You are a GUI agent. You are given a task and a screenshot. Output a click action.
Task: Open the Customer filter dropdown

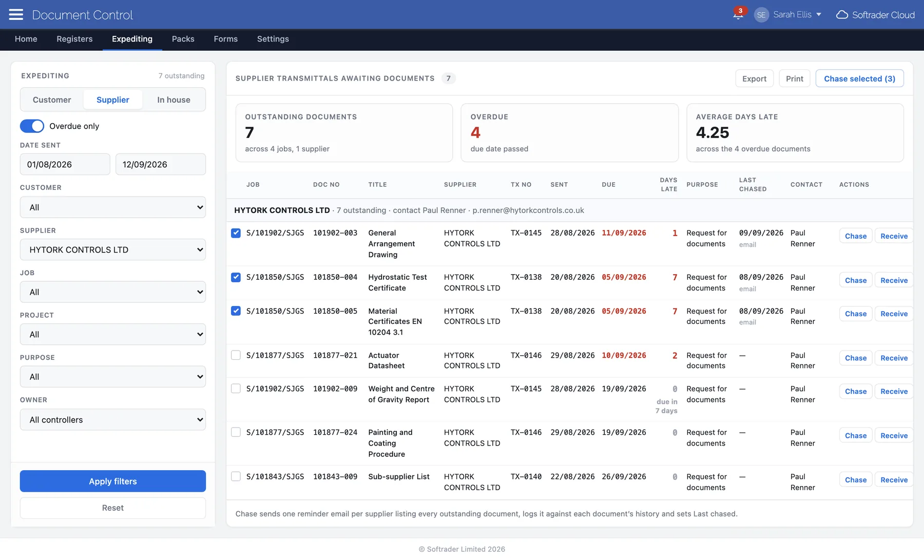pos(113,207)
